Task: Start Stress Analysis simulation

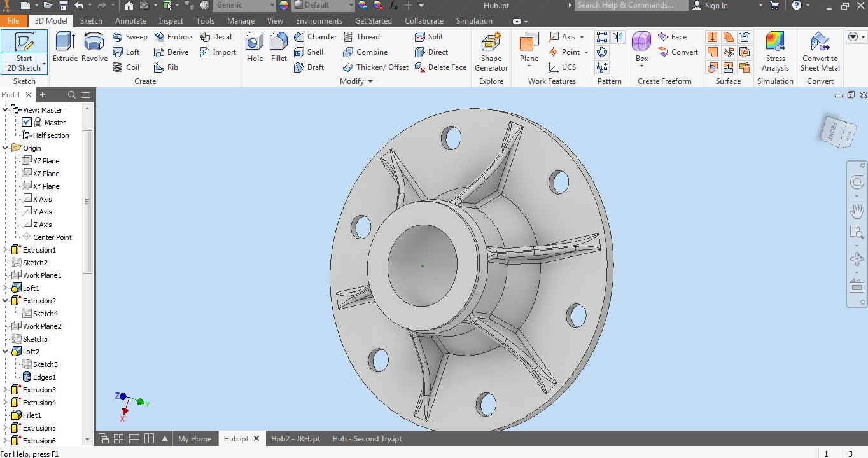Action: [775, 52]
